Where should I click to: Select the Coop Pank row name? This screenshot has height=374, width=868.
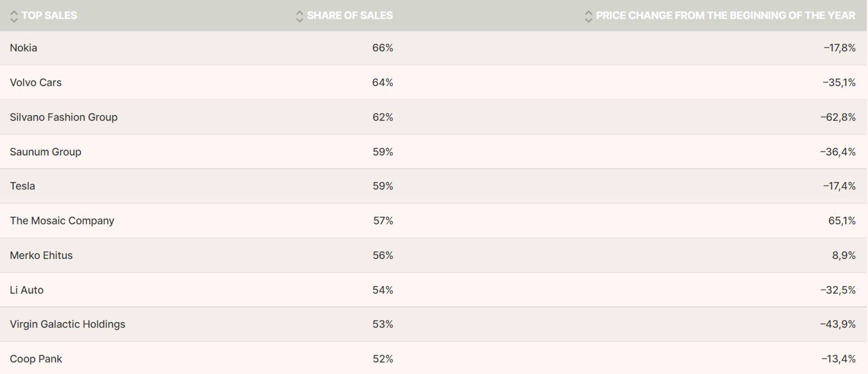click(36, 359)
